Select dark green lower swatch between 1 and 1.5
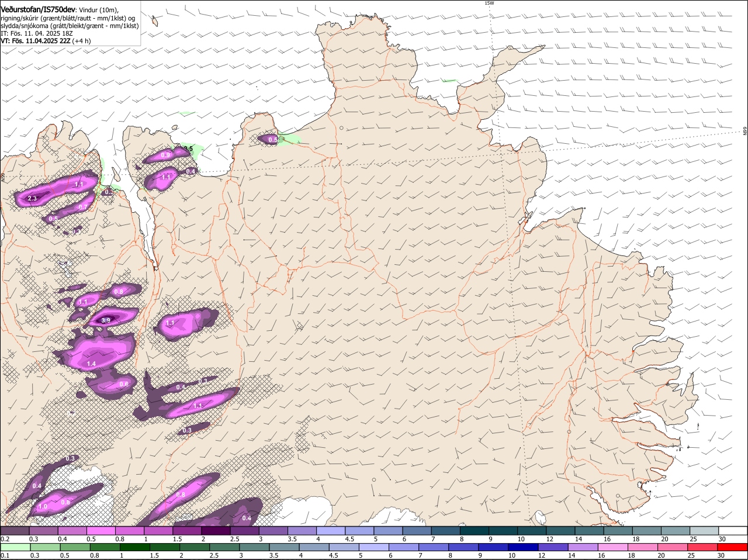 pos(136,547)
